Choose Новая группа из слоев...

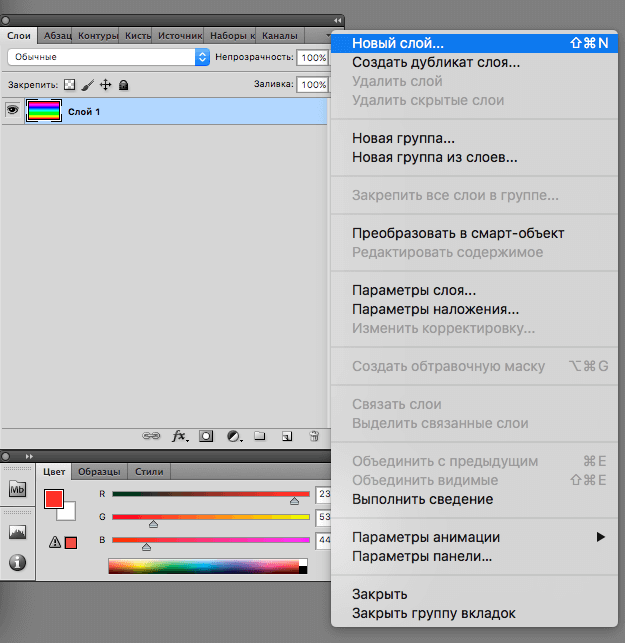click(x=474, y=157)
